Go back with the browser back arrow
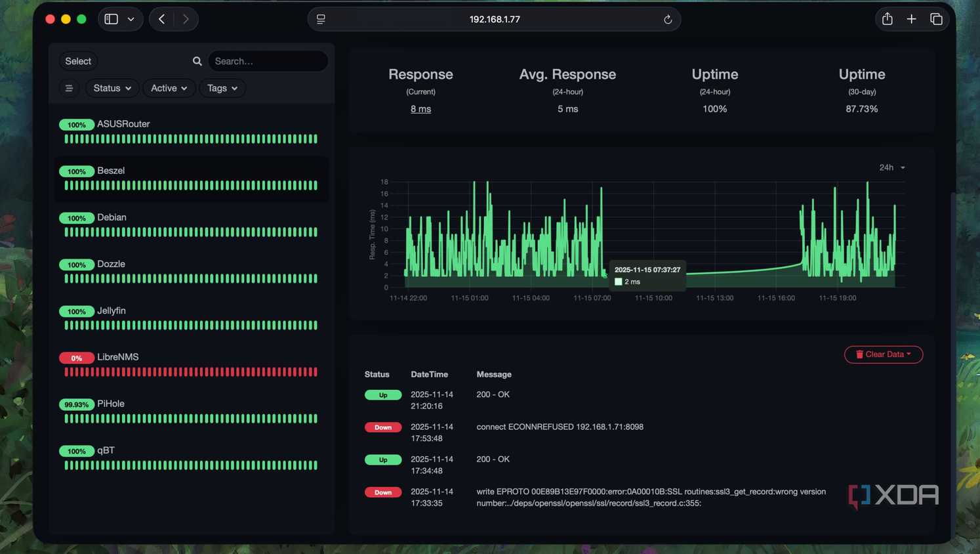980x554 pixels. 162,19
